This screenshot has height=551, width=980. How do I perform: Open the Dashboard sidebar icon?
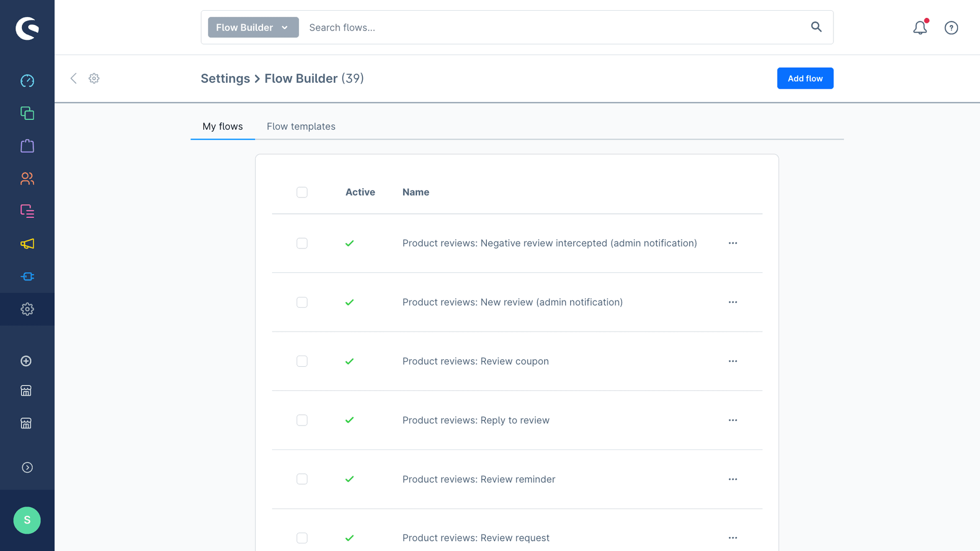(x=27, y=81)
